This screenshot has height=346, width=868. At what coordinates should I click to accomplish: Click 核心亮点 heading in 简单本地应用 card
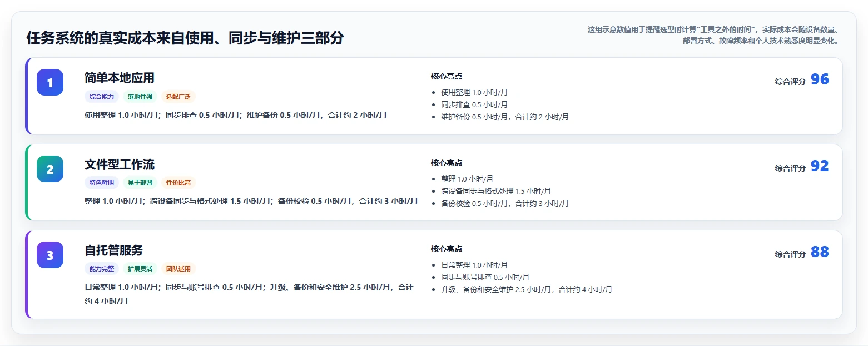coord(447,76)
